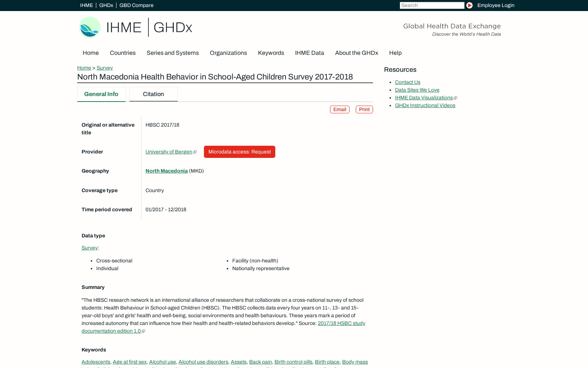
Task: Click the Survey data type link
Action: [90, 248]
